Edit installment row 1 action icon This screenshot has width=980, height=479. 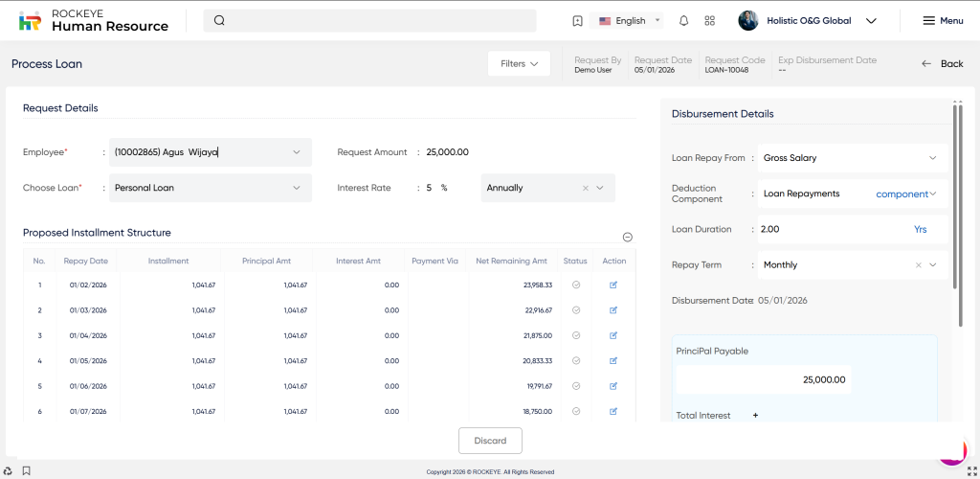point(613,285)
